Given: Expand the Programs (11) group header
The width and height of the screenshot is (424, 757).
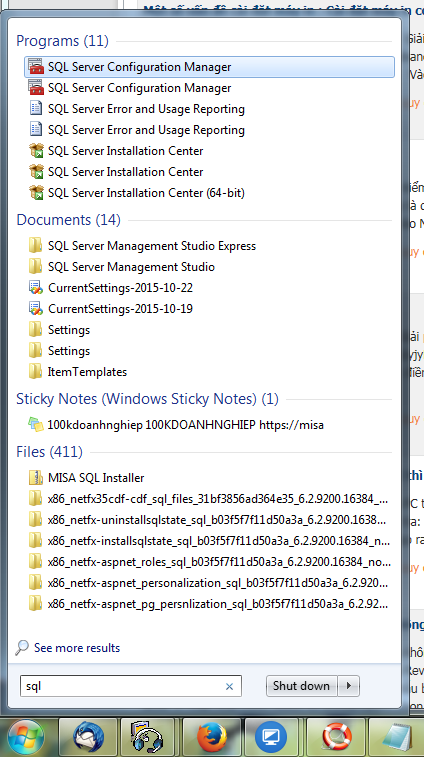Looking at the screenshot, I should (x=62, y=41).
